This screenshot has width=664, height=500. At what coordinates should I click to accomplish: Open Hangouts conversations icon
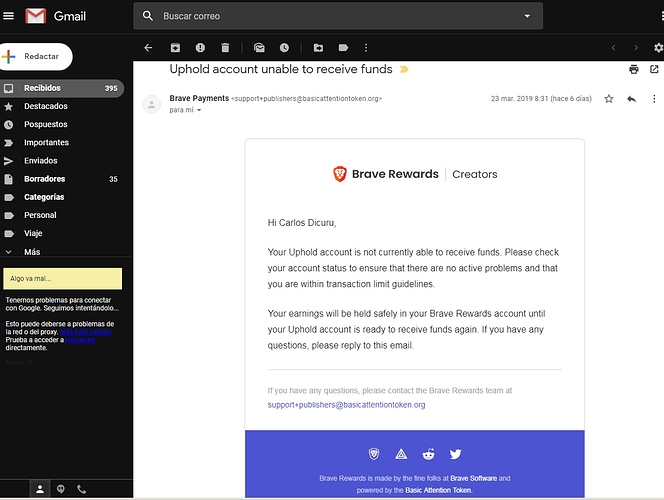(61, 489)
